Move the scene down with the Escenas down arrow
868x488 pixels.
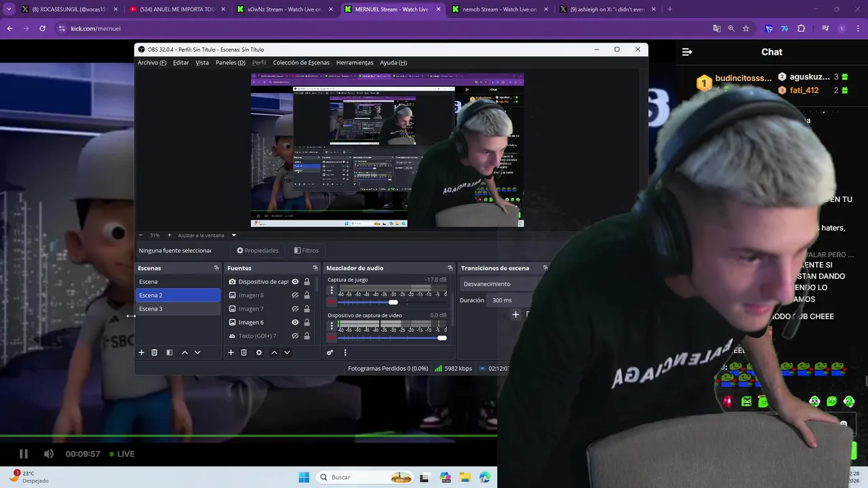point(197,352)
